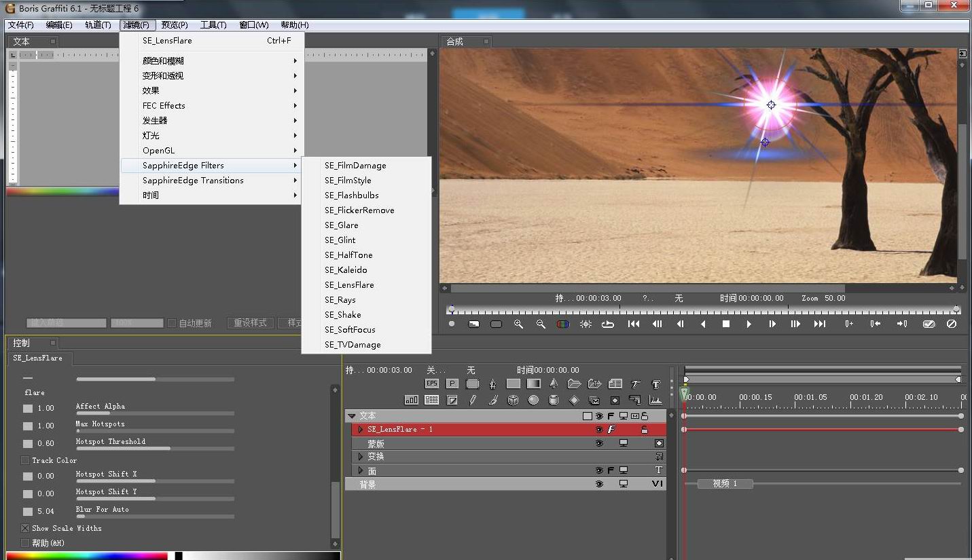Click the diamond keyframe icon in timeline toolbar
This screenshot has width=972, height=560.
coord(574,400)
